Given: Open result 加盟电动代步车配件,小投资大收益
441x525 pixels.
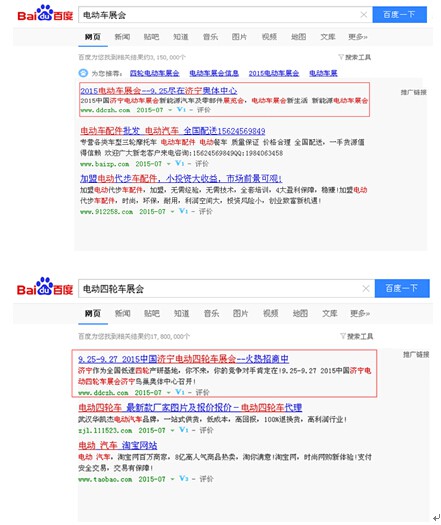Looking at the screenshot, I should [181, 178].
